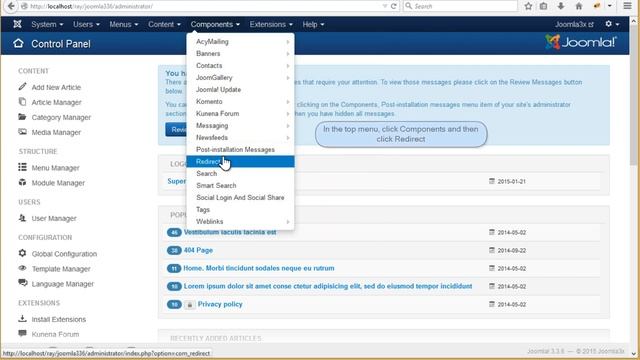Open Vestibulum iaculis lacinia est article

coord(230,232)
